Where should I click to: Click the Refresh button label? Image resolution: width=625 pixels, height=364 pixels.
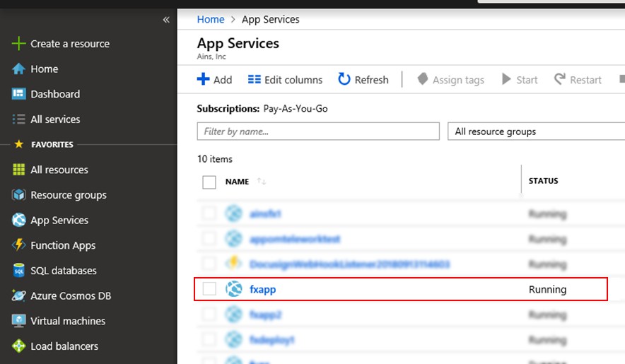[x=371, y=80]
